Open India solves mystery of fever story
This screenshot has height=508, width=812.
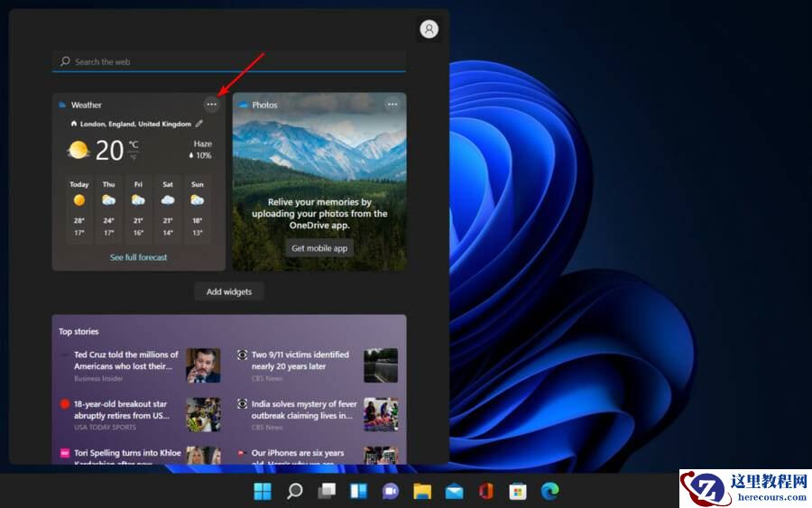(x=304, y=410)
